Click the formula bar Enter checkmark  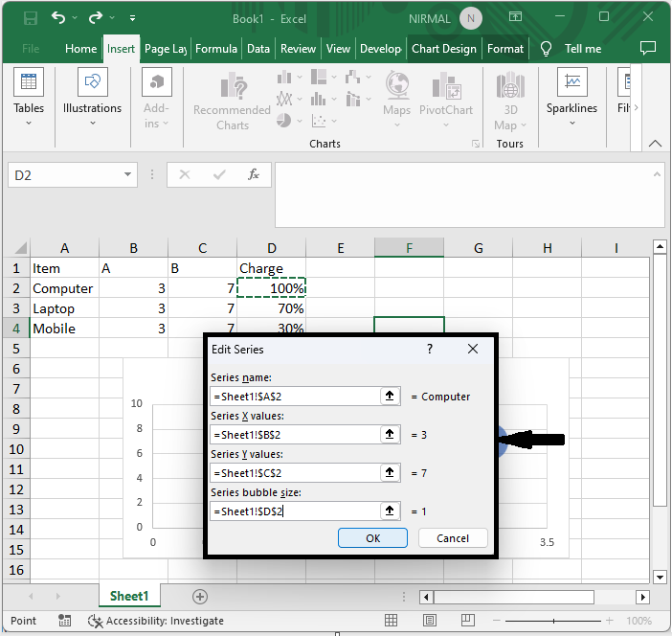coord(219,174)
